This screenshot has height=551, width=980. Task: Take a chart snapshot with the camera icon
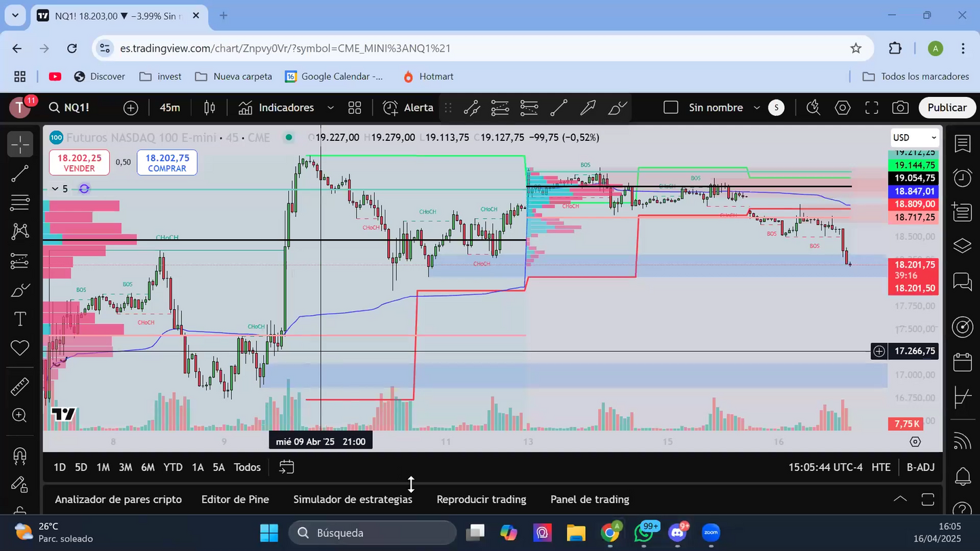click(900, 108)
